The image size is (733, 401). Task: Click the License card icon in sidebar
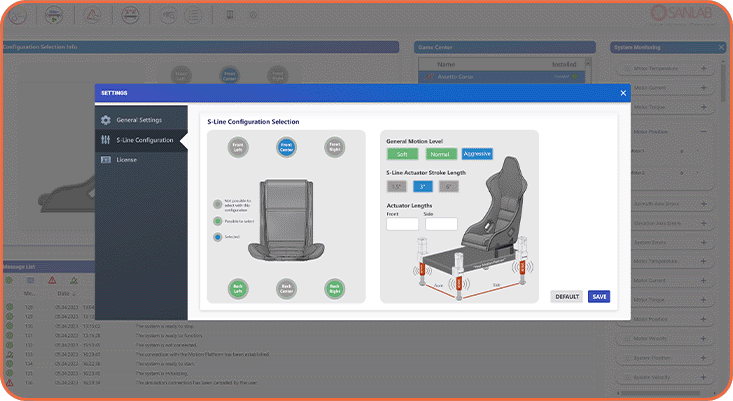106,159
